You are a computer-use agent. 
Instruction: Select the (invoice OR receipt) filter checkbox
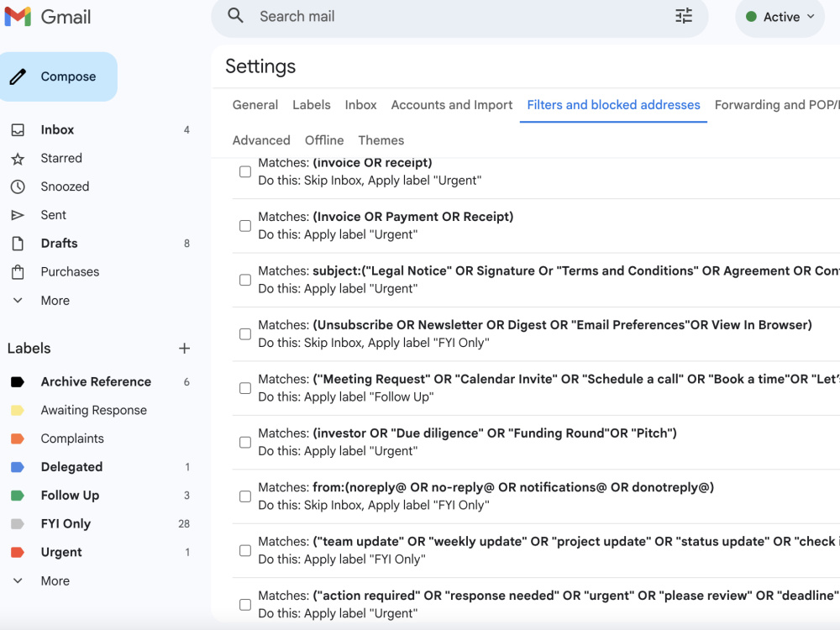pyautogui.click(x=244, y=171)
